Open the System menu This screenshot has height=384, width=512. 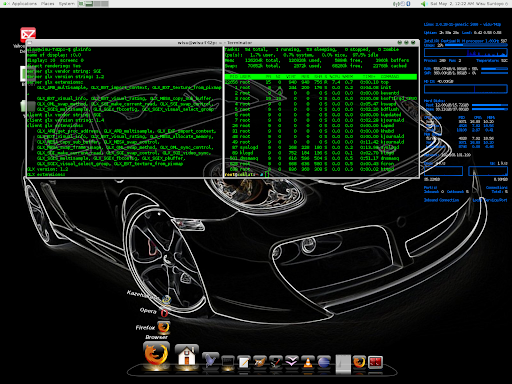(66, 4)
